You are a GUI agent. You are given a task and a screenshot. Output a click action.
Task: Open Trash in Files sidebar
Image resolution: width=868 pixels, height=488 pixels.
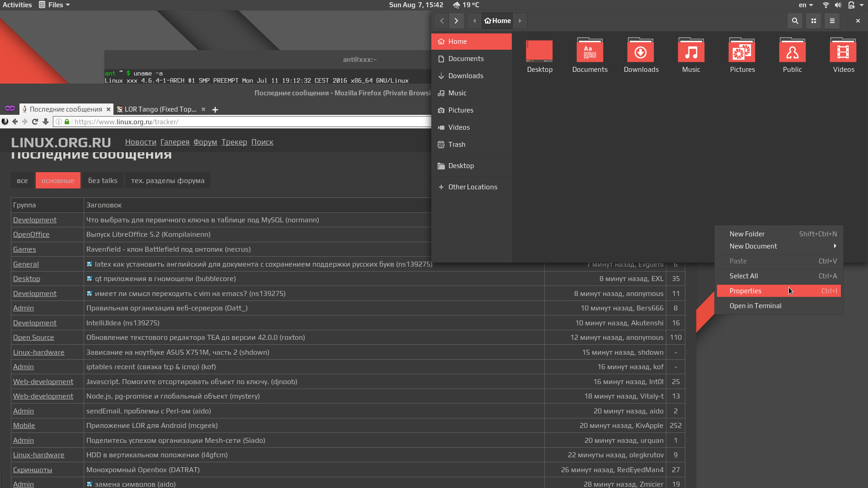coord(472,145)
